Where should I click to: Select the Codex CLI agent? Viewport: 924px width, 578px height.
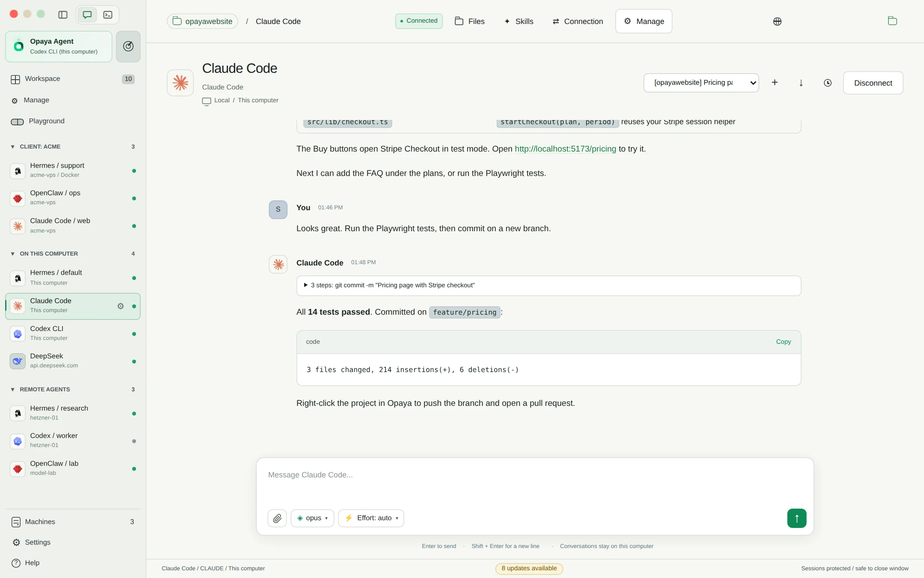[x=73, y=334]
